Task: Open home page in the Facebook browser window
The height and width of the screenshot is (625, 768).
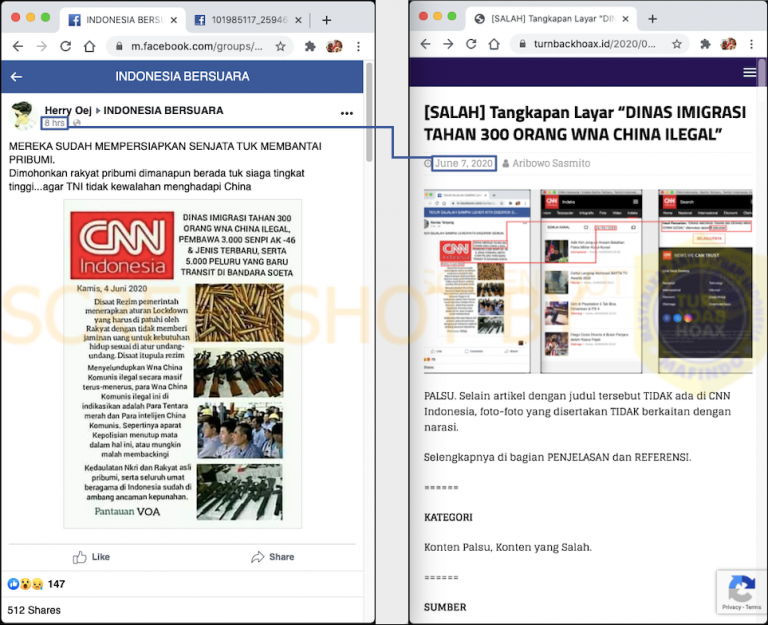Action: tap(89, 47)
